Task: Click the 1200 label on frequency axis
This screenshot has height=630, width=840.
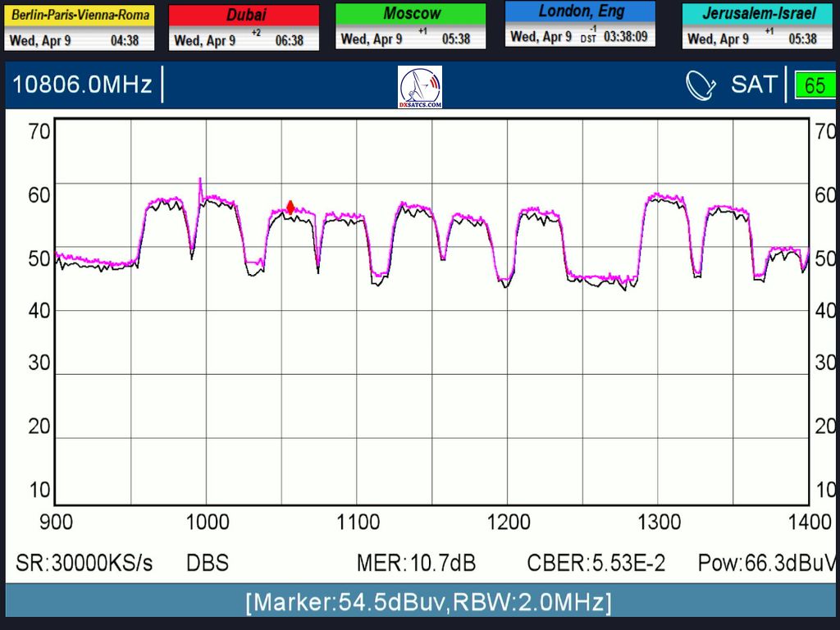Action: [509, 523]
